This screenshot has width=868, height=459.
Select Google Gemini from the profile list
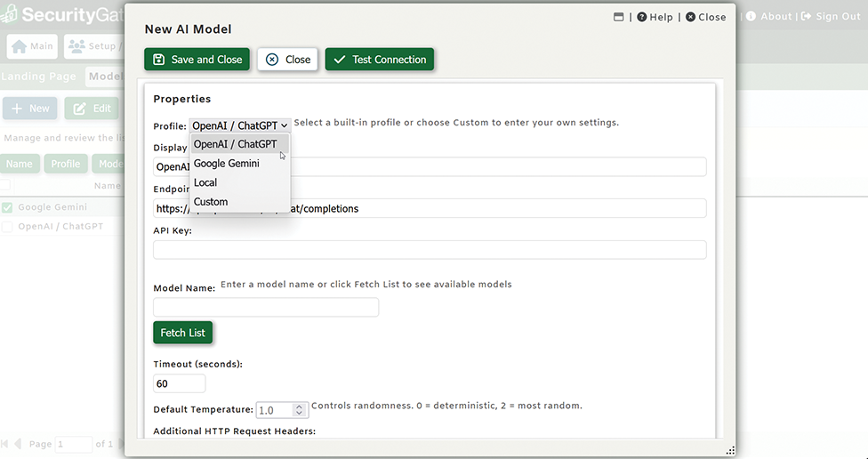tap(226, 164)
